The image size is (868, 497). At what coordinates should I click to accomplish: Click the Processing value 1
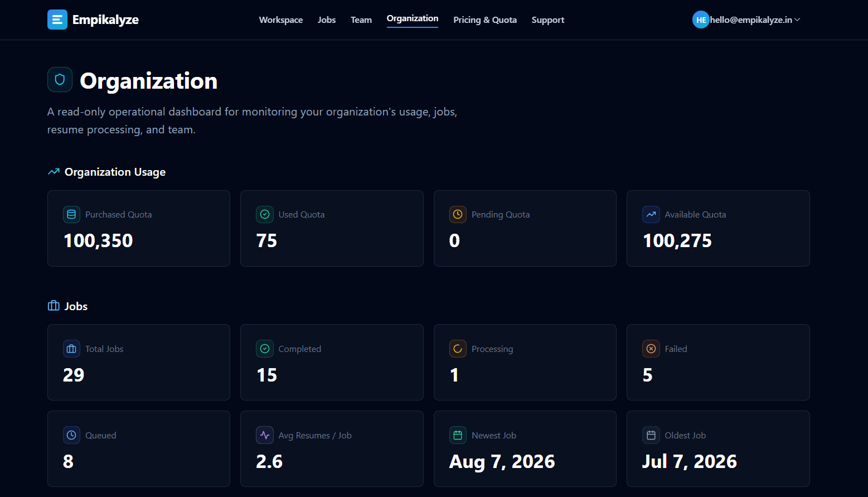coord(454,375)
